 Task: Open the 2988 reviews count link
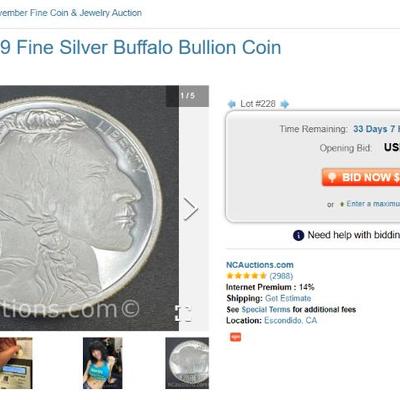click(281, 276)
